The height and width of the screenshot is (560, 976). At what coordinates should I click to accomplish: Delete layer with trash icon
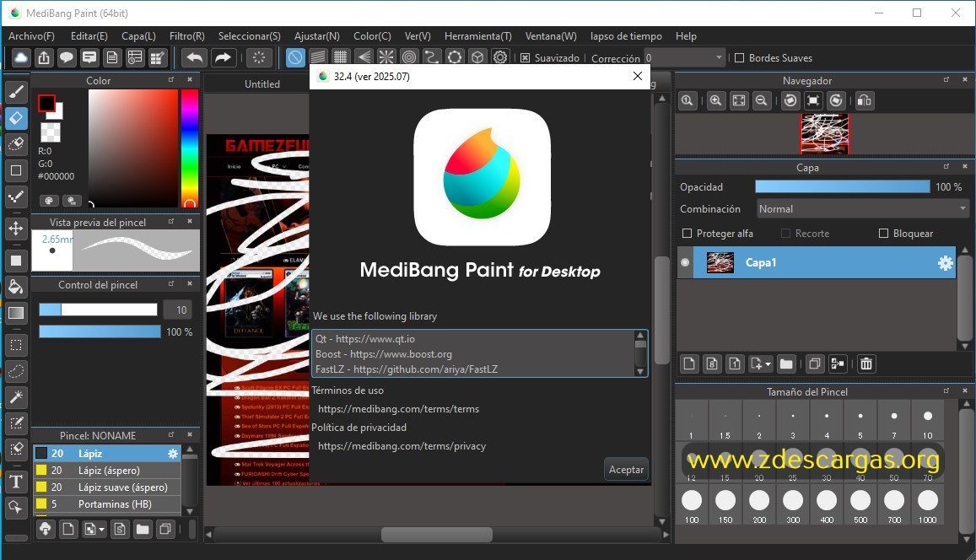(865, 363)
